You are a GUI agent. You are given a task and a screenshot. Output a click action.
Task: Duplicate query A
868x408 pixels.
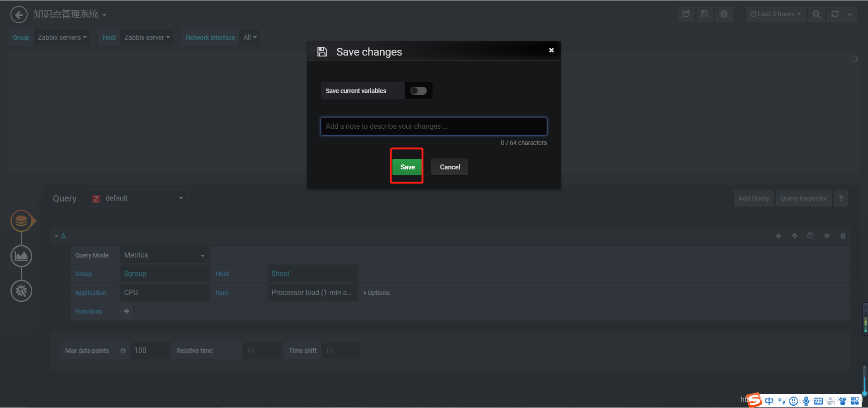click(811, 236)
